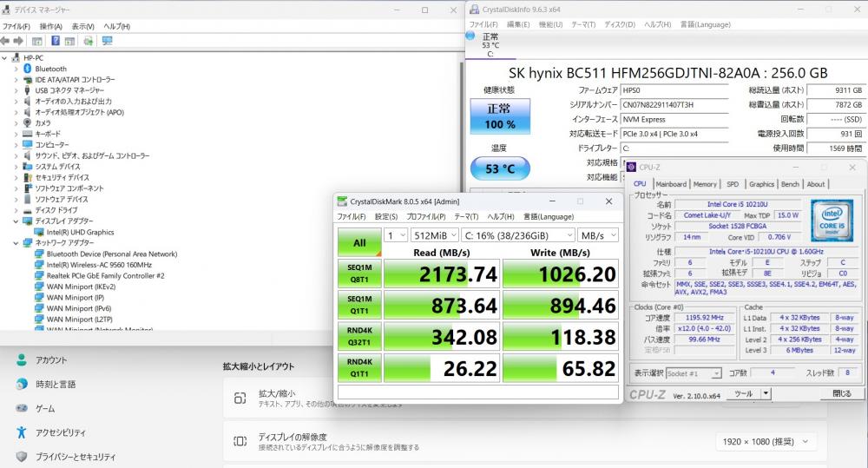Open CrystalDiskMark プロファイル(P) menu
This screenshot has height=468, width=868.
pyautogui.click(x=425, y=216)
